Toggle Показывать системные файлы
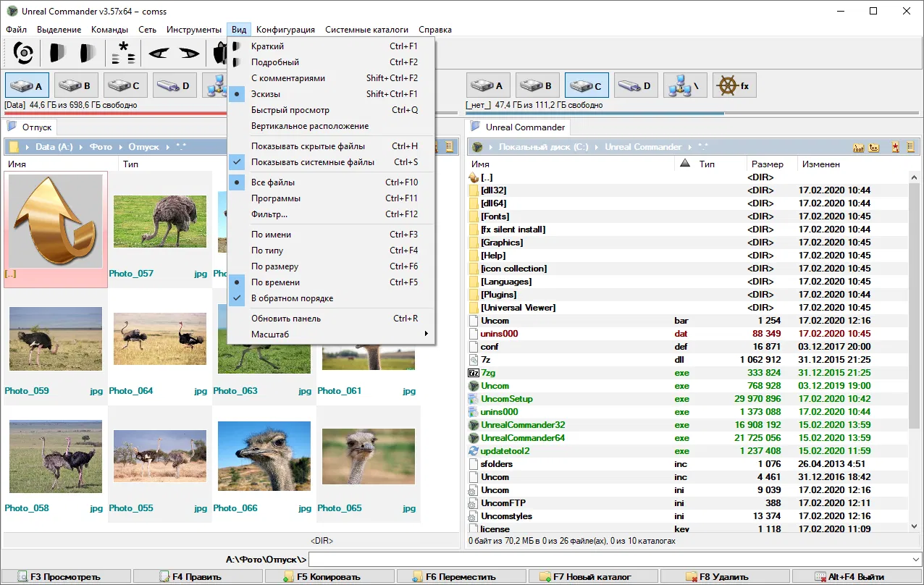 [331, 162]
